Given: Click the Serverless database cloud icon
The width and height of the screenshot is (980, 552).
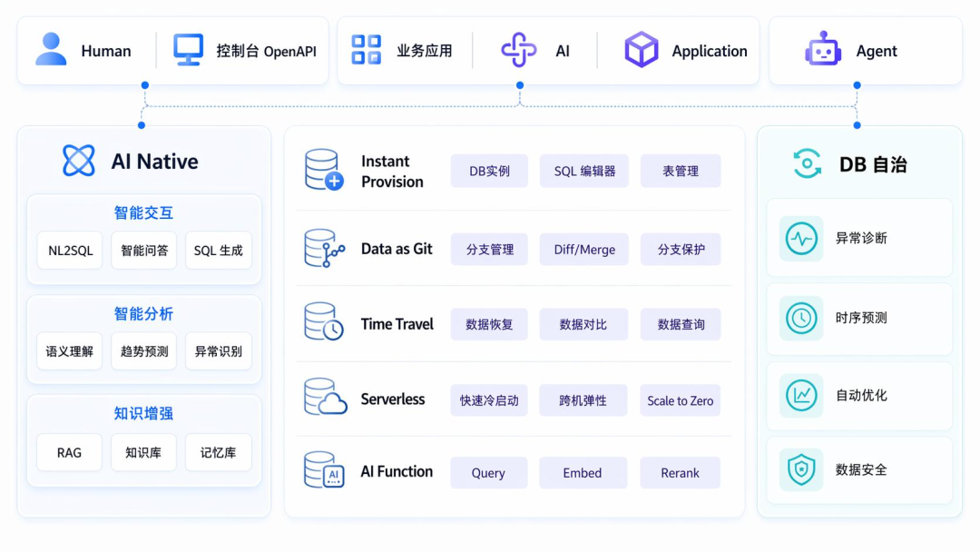Looking at the screenshot, I should (325, 397).
